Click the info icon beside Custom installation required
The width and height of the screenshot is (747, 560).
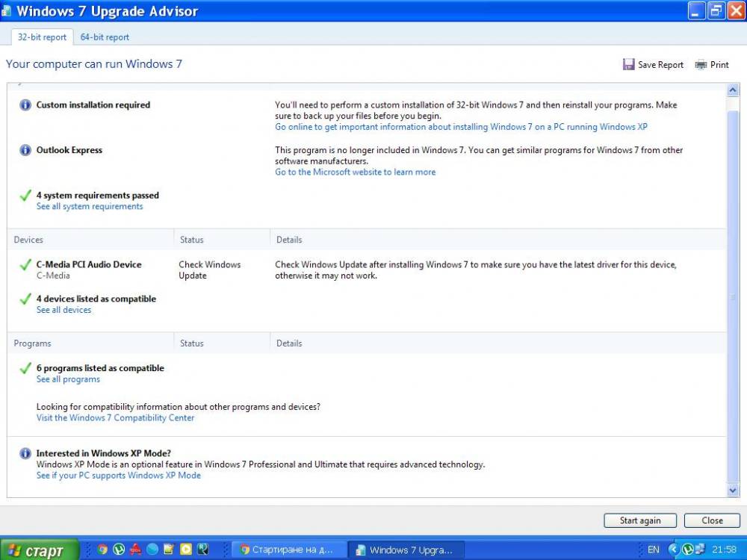click(25, 105)
